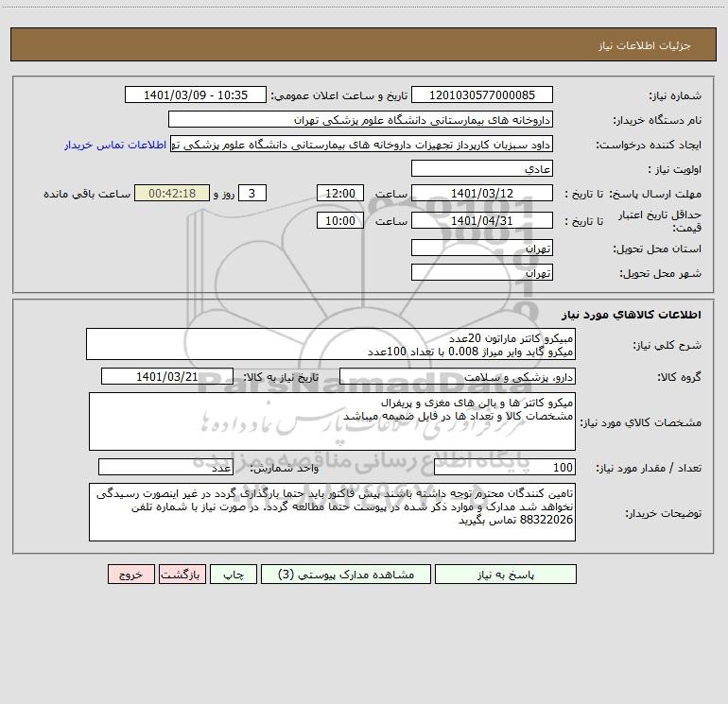Click label شهر محل تحویل
728x704 pixels.
[x=661, y=274]
